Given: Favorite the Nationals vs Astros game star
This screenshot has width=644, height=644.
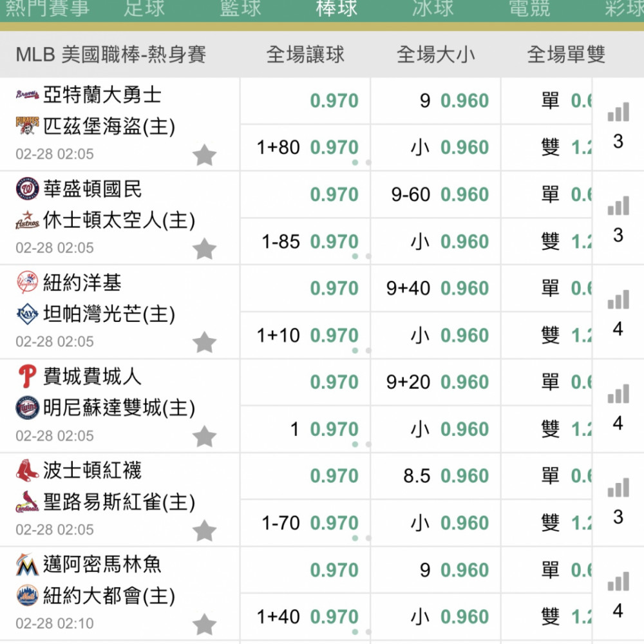Looking at the screenshot, I should click(x=204, y=249).
